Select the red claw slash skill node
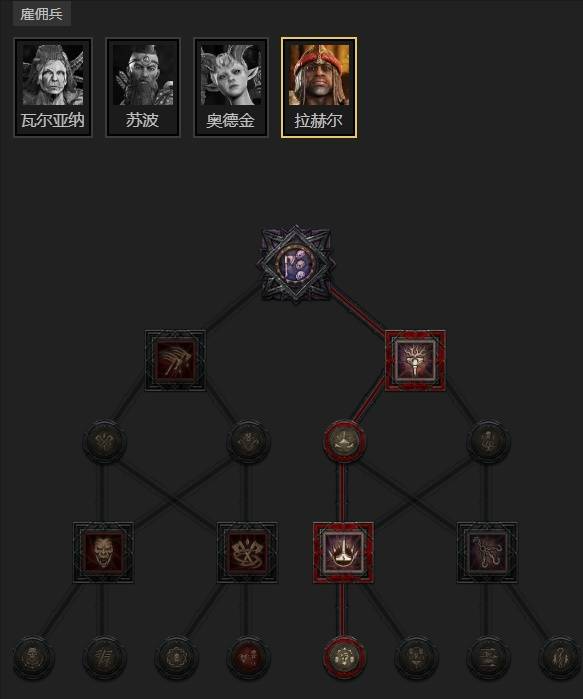Viewport: 583px width, 699px height. tap(175, 360)
